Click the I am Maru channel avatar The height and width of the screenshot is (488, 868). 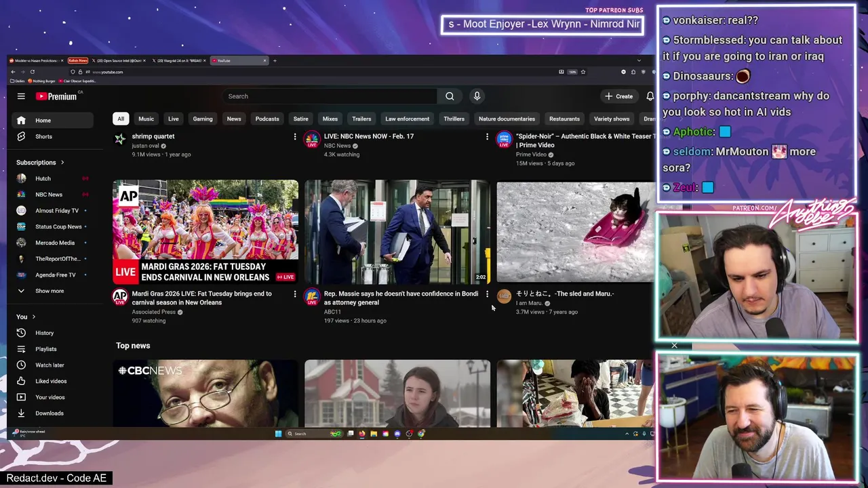tap(504, 296)
